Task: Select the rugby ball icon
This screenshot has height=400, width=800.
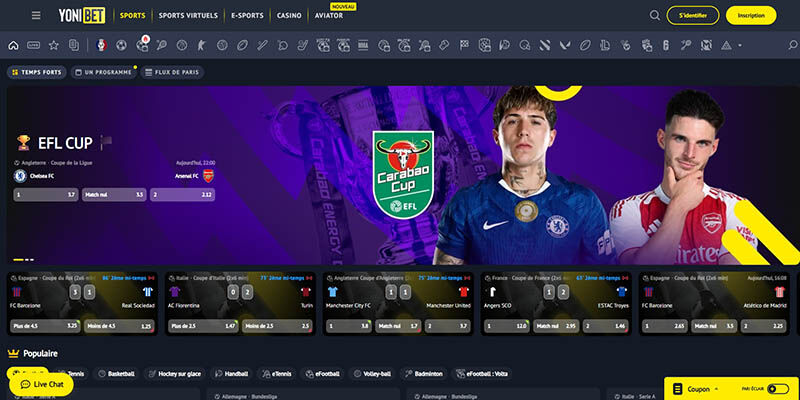Action: pos(242,45)
